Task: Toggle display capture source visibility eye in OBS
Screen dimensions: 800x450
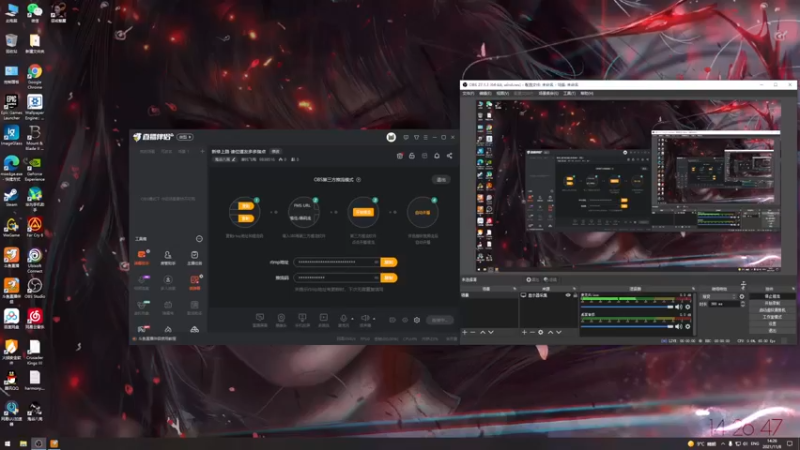Action: 568,295
